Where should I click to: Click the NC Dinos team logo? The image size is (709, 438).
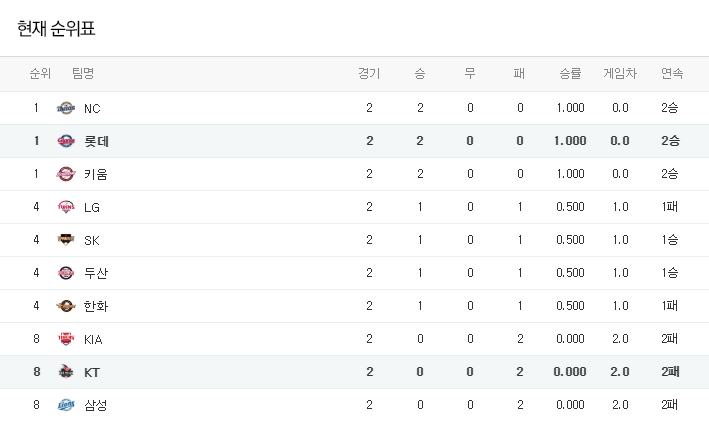pyautogui.click(x=66, y=108)
